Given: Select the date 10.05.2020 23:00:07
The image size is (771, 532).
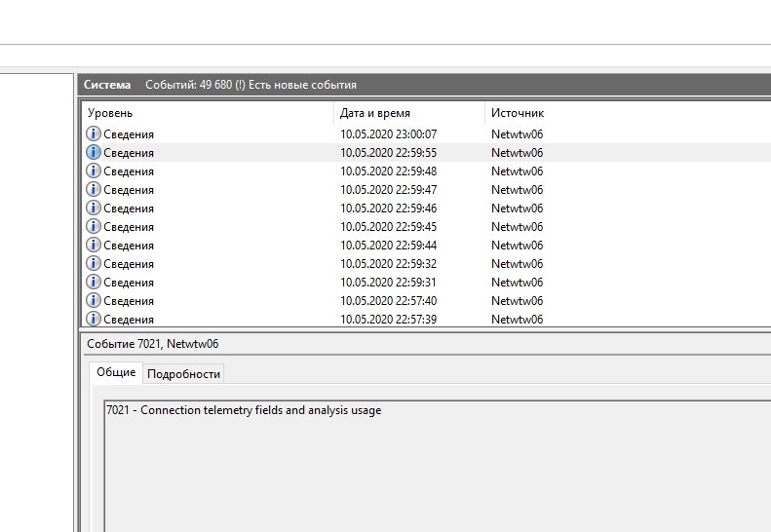Looking at the screenshot, I should [389, 134].
